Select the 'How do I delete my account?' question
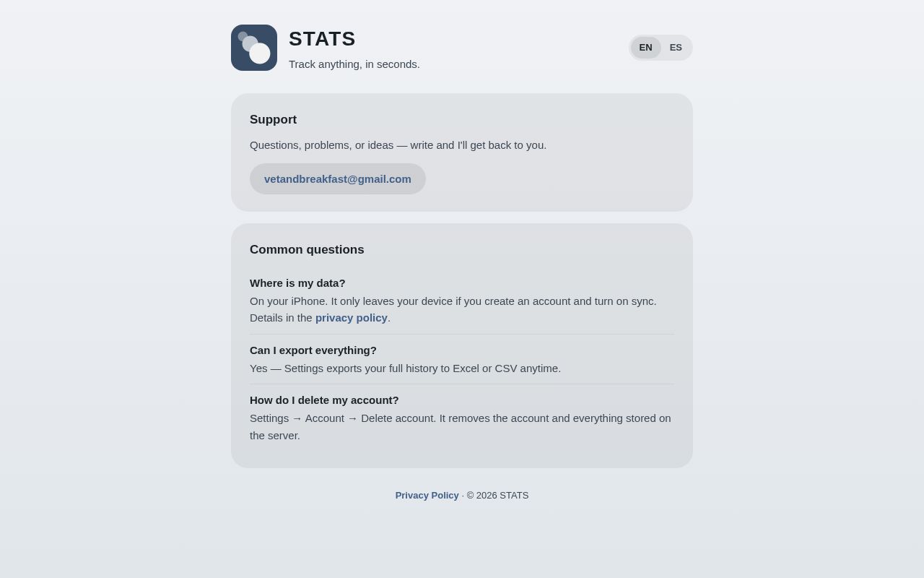The height and width of the screenshot is (578, 924). click(324, 400)
